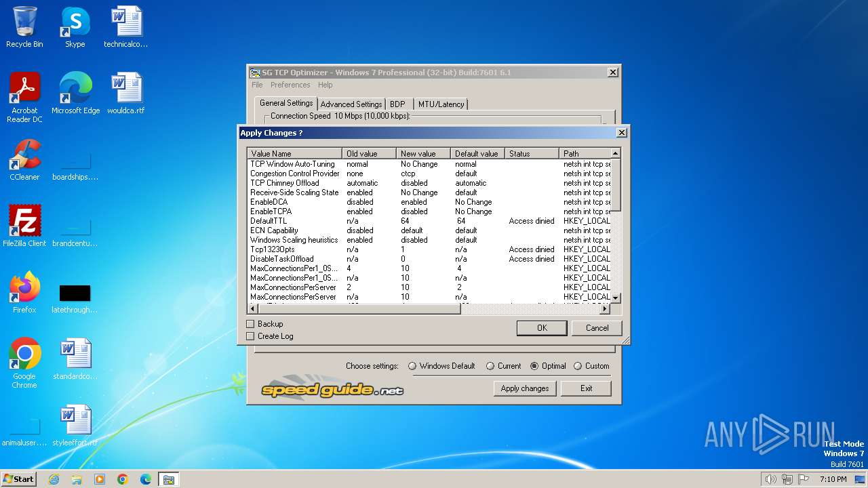
Task: Close the Apply Changes dialog
Action: click(621, 133)
